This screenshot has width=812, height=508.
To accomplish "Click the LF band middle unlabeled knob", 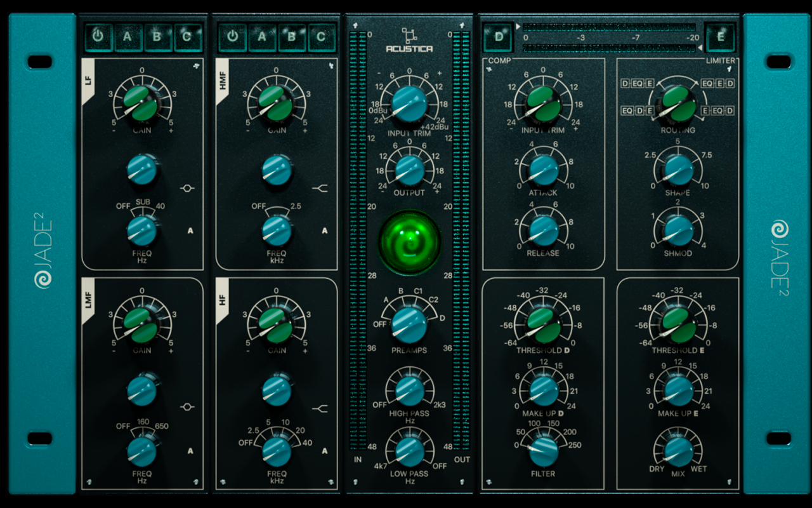I will 142,170.
